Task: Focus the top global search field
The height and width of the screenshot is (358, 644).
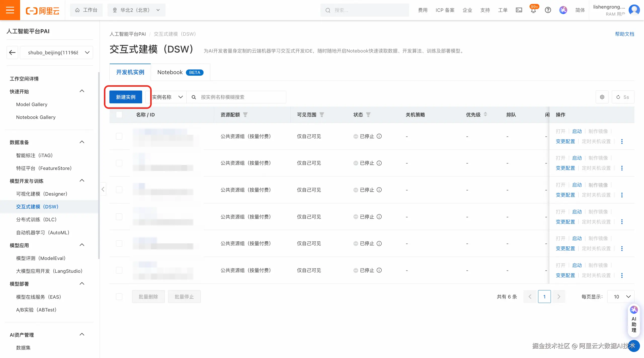Action: pyautogui.click(x=365, y=10)
